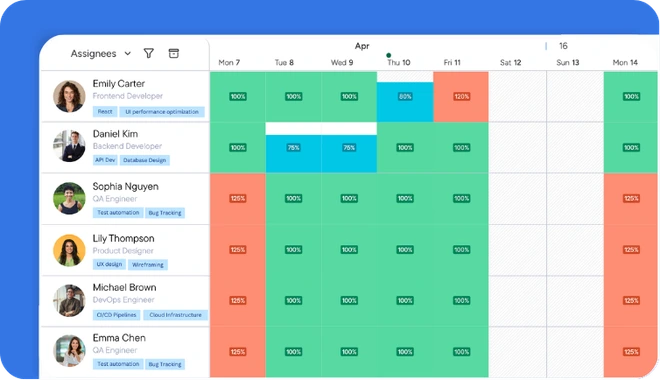Open Sophia Nguyen's 125% Mon 14 cell
This screenshot has height=380, width=660.
point(631,198)
